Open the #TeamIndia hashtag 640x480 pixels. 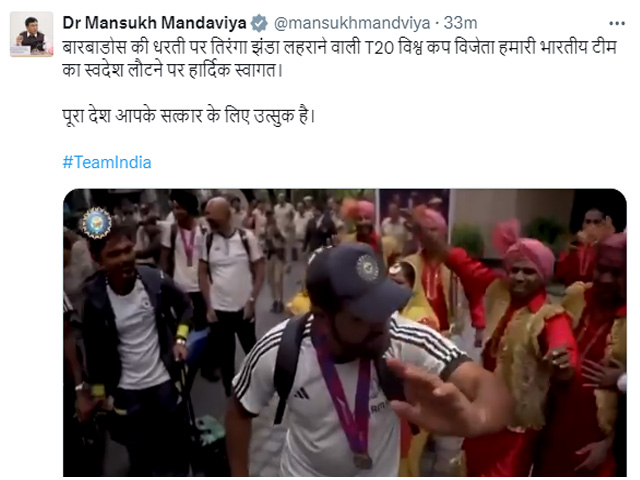[107, 162]
